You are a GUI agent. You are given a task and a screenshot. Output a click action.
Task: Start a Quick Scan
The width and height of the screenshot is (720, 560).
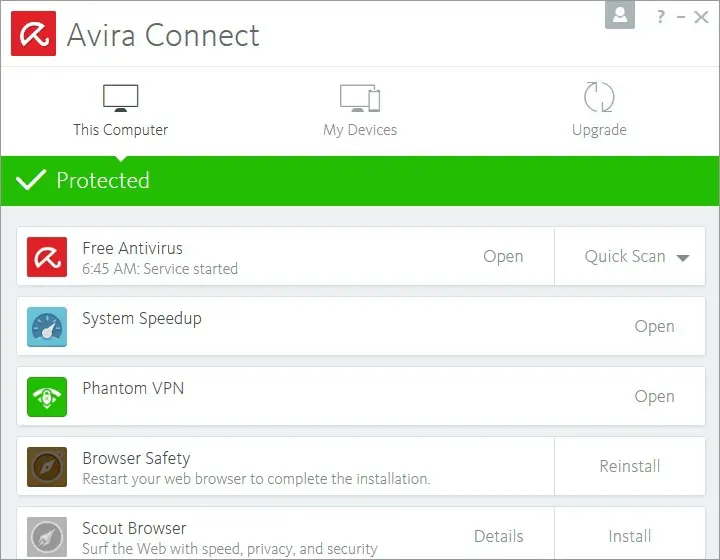[x=624, y=257]
